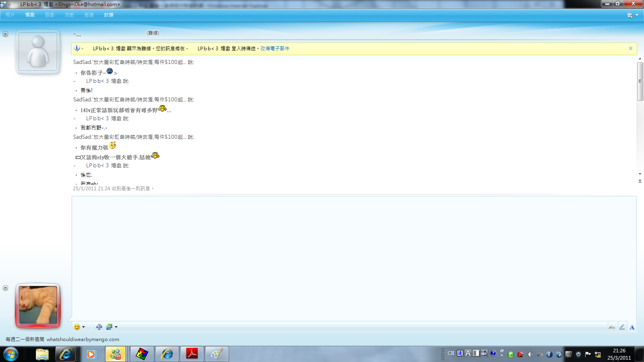Open the whatshouldiwearbymango.com ad link

click(x=83, y=339)
